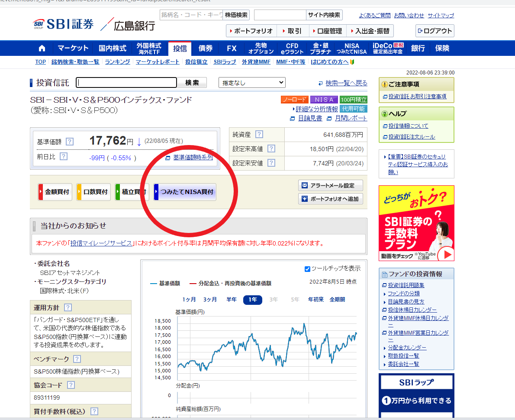Open 詳細な分析情報 link
Screen dimensions: 515x420
[317, 109]
